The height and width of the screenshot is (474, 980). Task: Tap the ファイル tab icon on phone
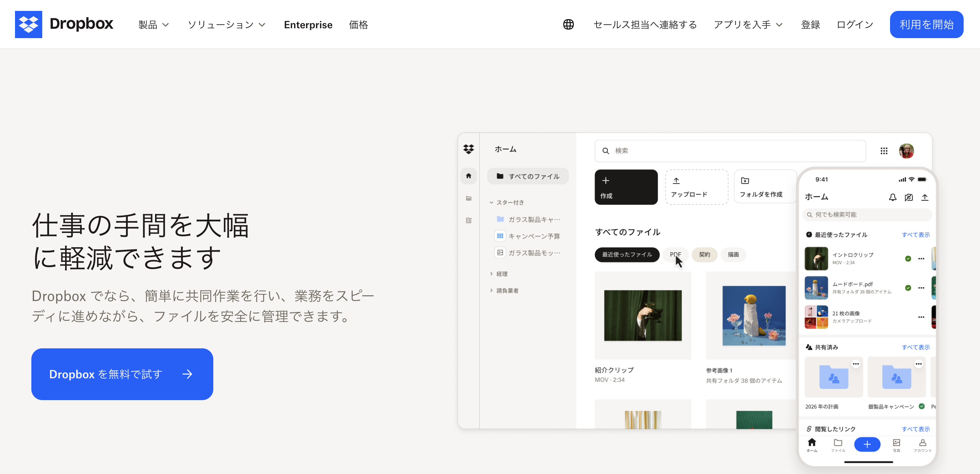coord(838,445)
